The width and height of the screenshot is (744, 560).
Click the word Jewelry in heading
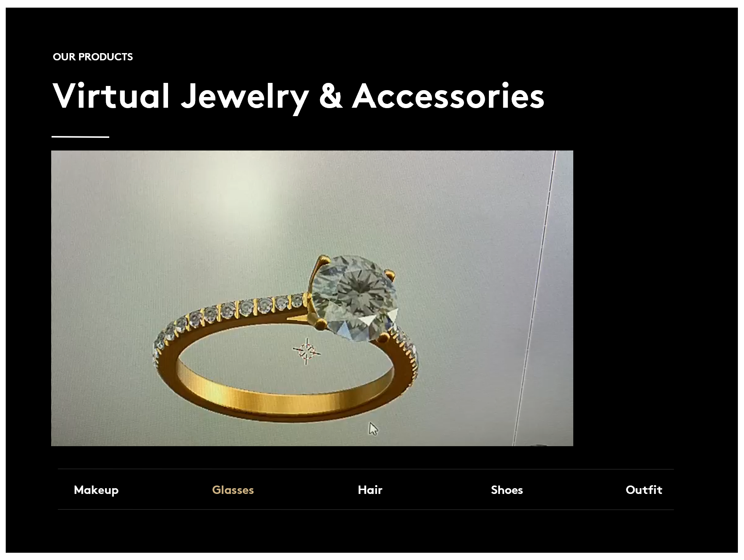tap(244, 97)
